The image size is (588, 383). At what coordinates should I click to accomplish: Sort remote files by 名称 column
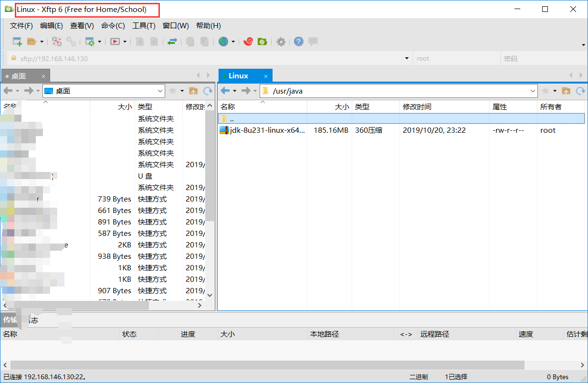262,106
